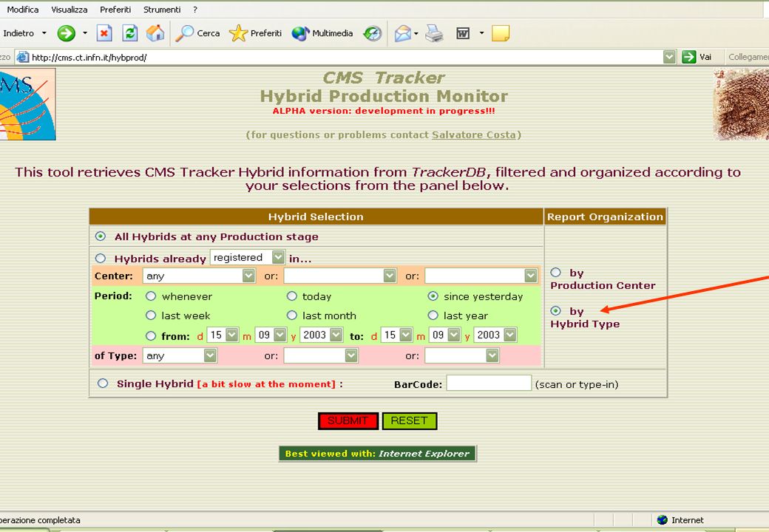Click the Edit with Word icon
Screen dimensions: 769x532
pyautogui.click(x=463, y=33)
